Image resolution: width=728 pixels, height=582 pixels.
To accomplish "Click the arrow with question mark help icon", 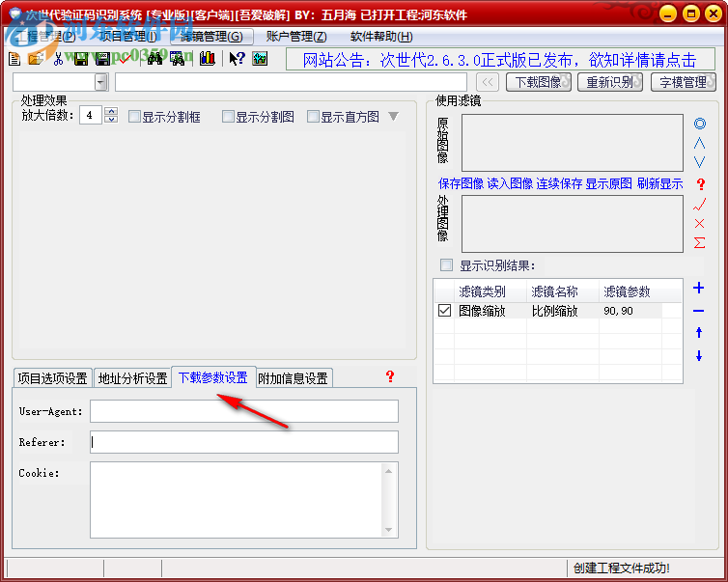I will click(237, 59).
